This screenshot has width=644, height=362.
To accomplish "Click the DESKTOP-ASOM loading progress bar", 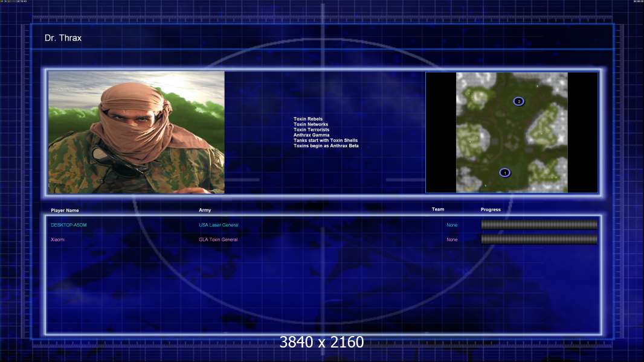I will click(x=539, y=224).
